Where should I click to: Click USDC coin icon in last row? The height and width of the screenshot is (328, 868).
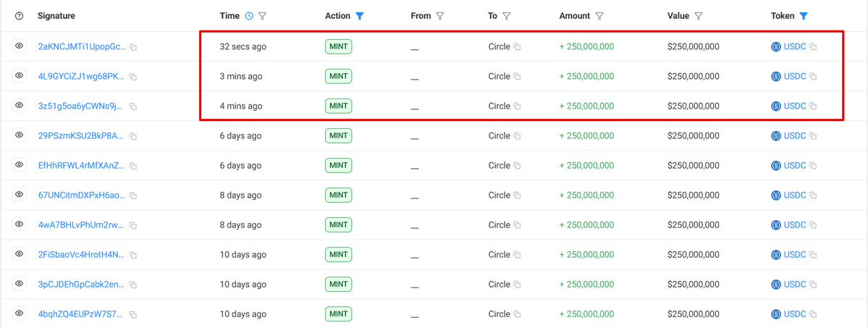pyautogui.click(x=776, y=314)
